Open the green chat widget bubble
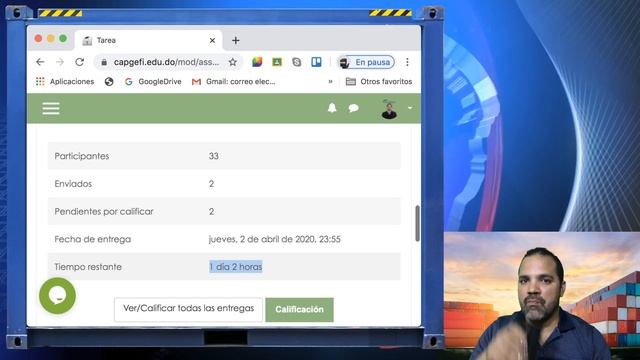Viewport: 640px width, 360px height. [57, 296]
